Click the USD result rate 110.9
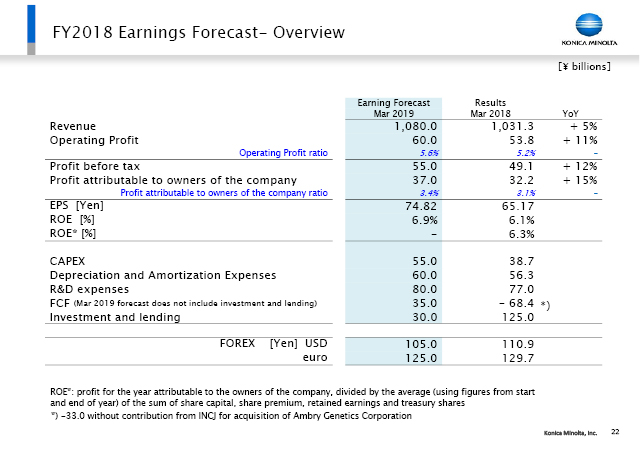This screenshot has width=640, height=453. click(x=518, y=344)
